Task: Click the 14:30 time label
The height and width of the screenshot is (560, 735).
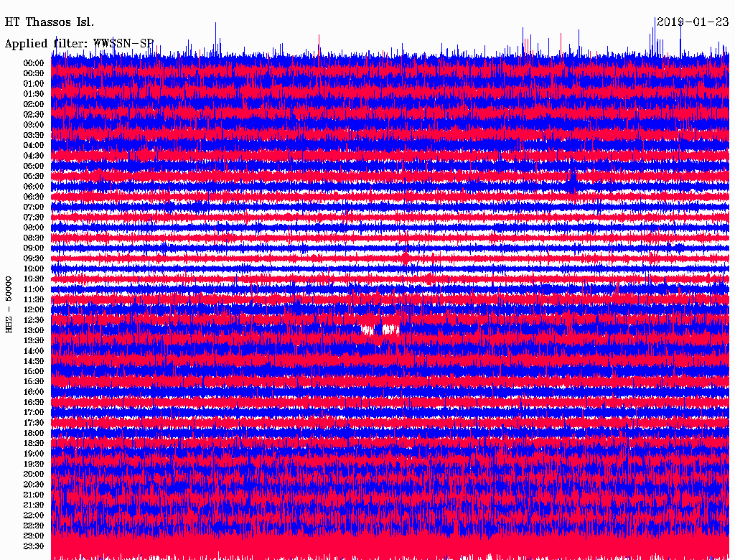Action: pos(34,361)
